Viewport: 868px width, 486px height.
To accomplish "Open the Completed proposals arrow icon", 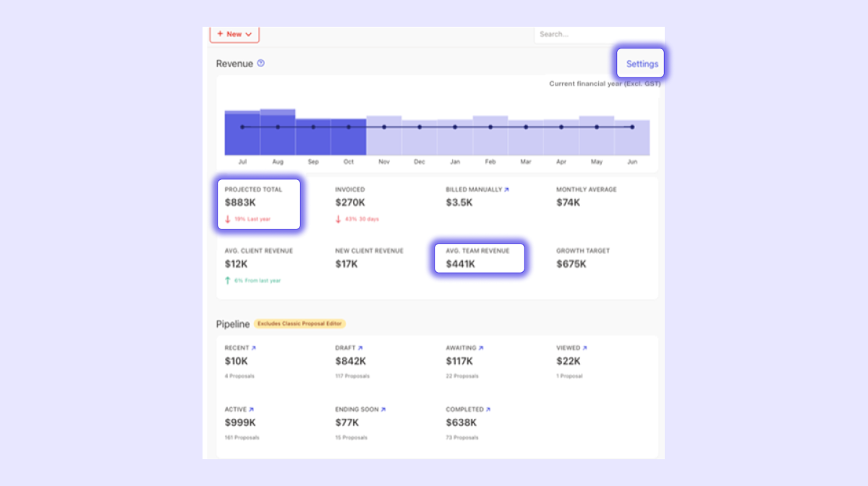I will [488, 409].
